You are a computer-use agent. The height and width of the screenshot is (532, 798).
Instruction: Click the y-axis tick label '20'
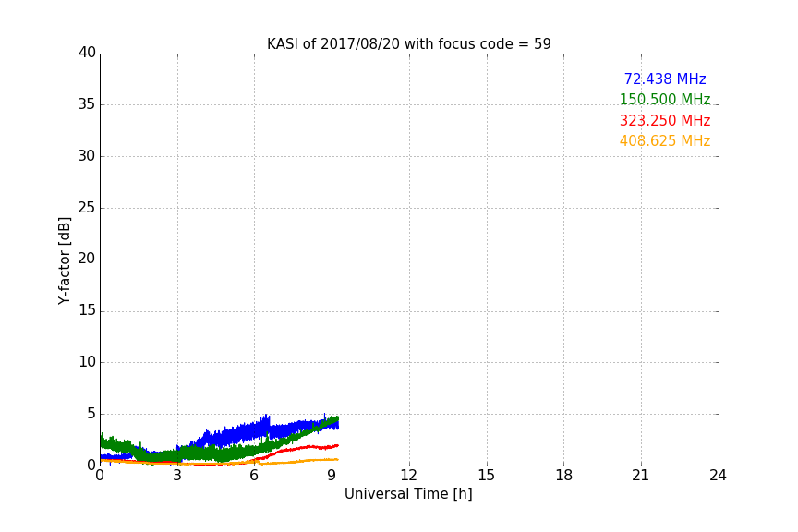point(87,259)
